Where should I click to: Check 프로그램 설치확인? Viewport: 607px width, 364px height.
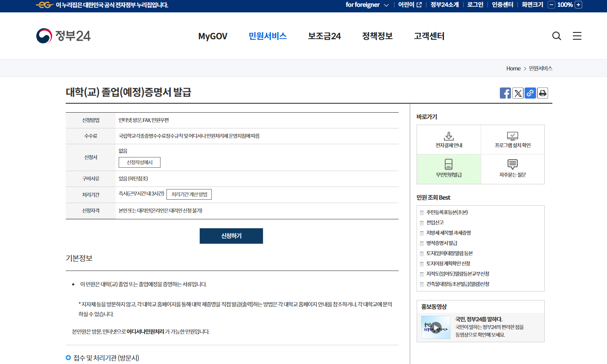click(512, 139)
